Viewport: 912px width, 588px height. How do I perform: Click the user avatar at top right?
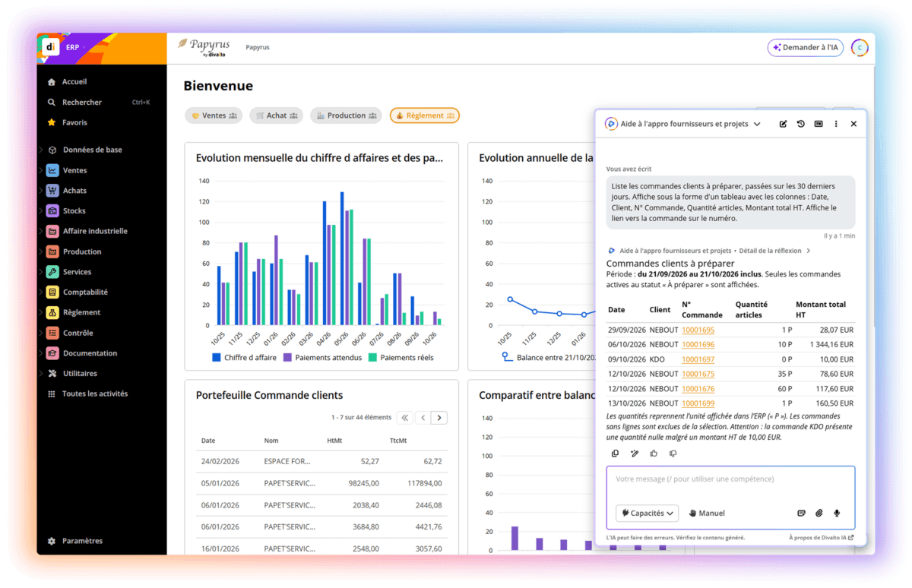coord(860,48)
